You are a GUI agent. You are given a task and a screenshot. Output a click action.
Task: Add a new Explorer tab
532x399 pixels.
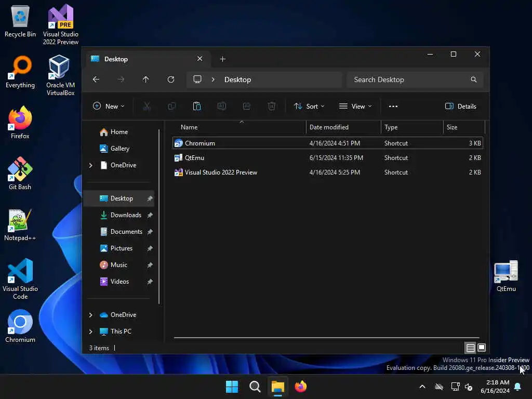222,59
